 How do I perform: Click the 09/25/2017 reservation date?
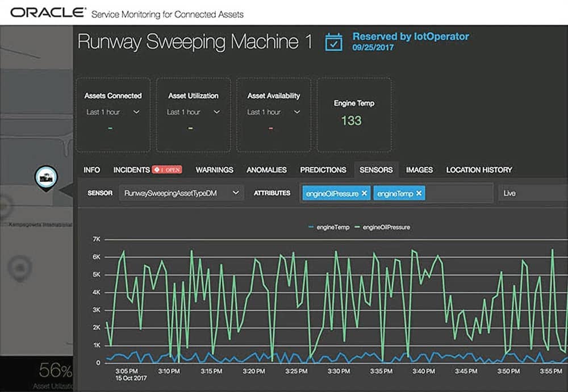373,47
